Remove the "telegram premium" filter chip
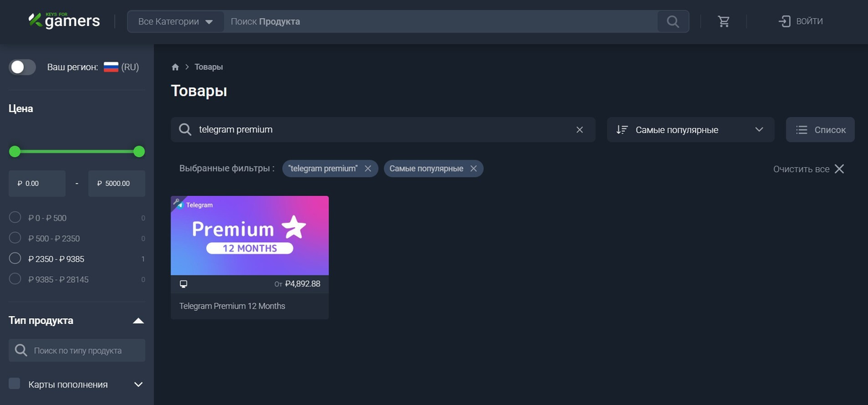The width and height of the screenshot is (868, 405). (x=367, y=169)
